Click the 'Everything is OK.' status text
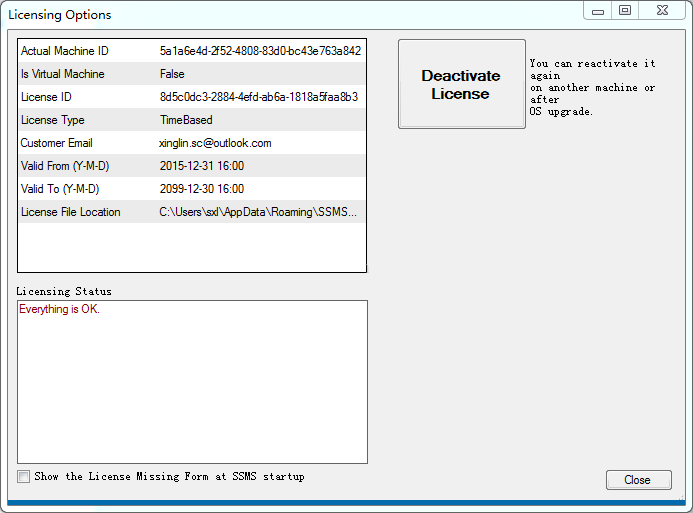This screenshot has height=513, width=693. pos(59,309)
